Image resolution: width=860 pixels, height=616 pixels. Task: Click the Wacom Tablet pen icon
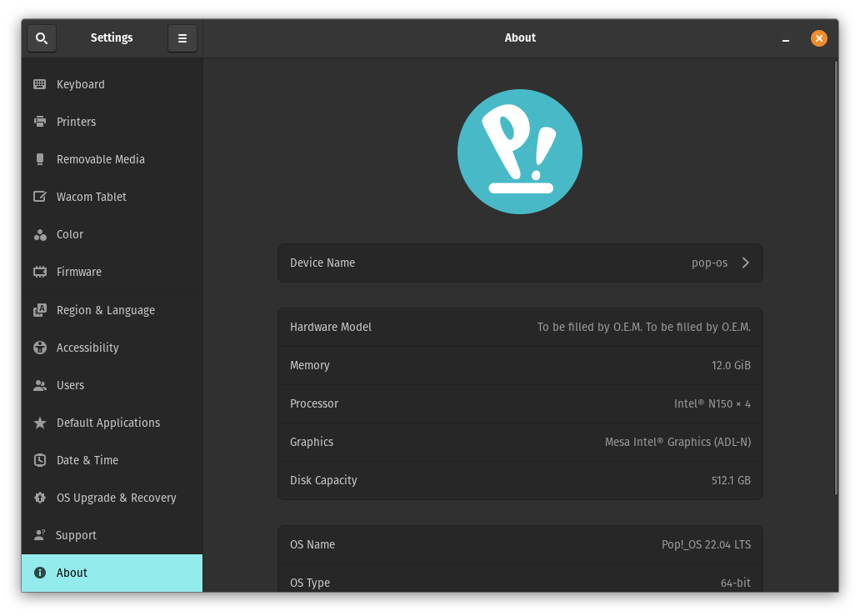pyautogui.click(x=39, y=197)
